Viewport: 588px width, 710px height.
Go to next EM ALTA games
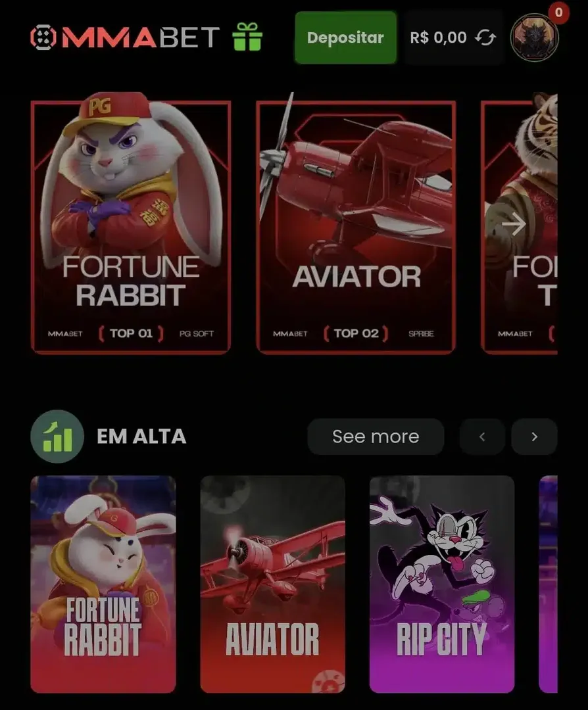(534, 437)
